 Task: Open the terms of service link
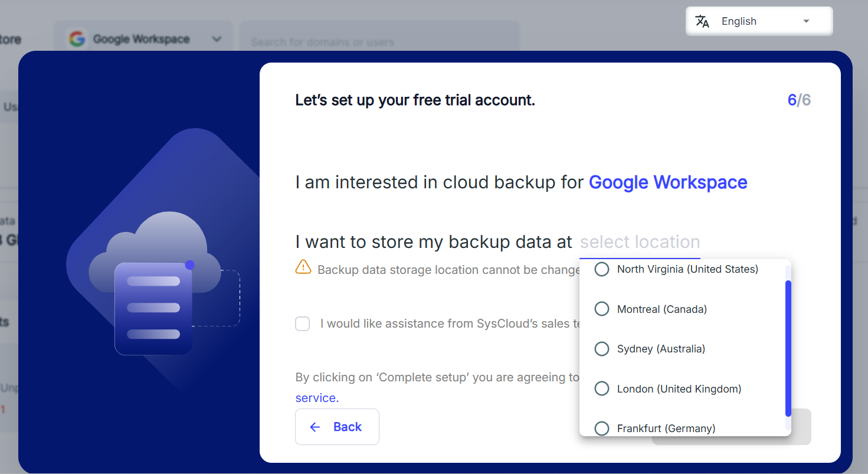[x=317, y=398]
